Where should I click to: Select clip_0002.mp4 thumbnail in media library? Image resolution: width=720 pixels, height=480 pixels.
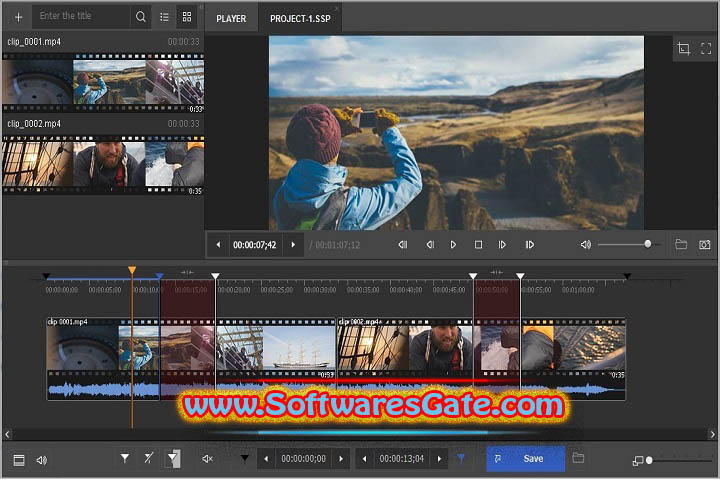(x=103, y=164)
